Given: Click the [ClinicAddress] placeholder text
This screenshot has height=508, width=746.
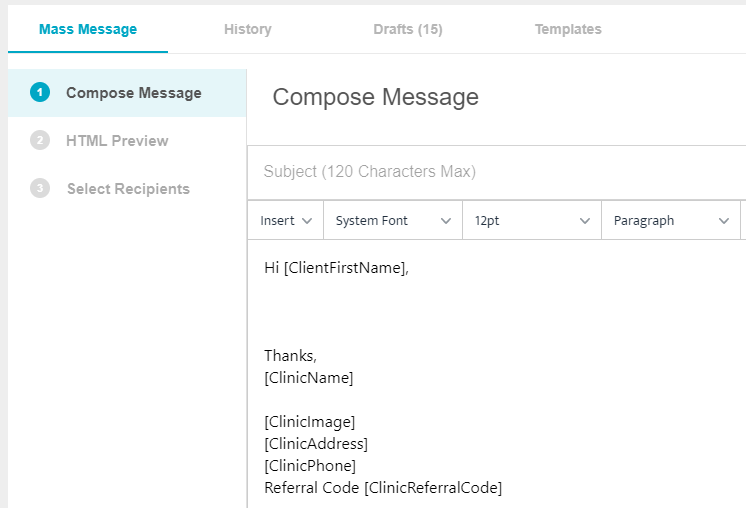Looking at the screenshot, I should [316, 444].
